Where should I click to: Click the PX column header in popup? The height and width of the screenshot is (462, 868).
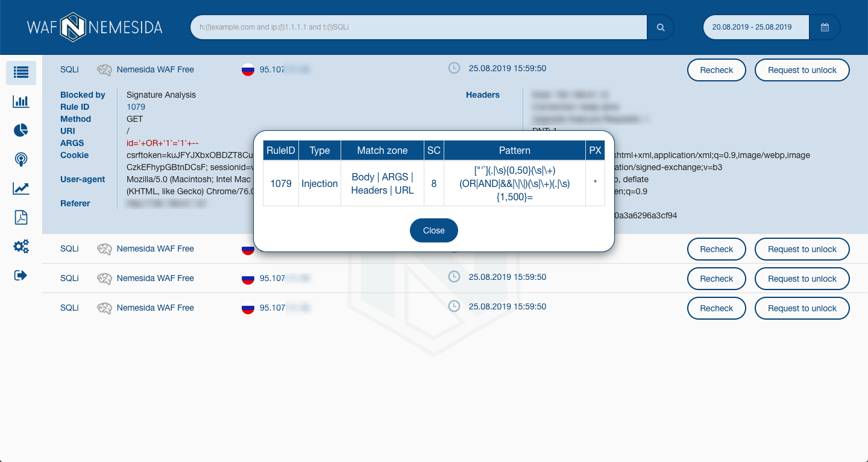click(x=596, y=150)
